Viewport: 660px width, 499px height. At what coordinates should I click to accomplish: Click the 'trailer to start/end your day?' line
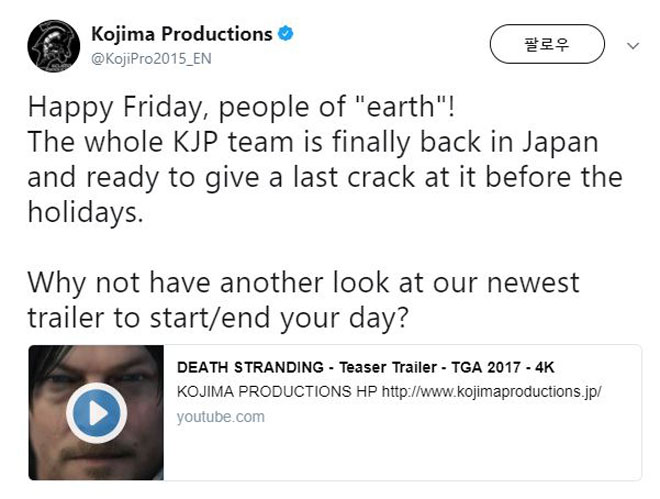(x=218, y=318)
